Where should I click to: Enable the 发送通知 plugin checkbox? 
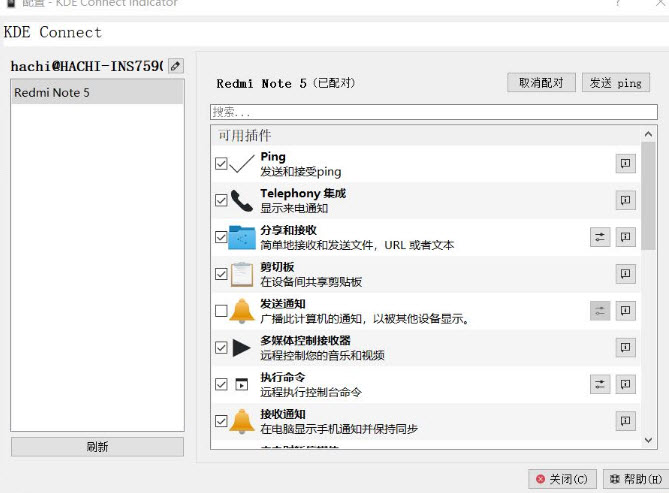coord(221,311)
